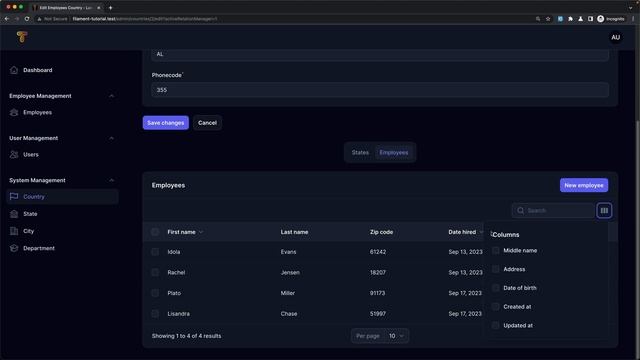Click the State building icon
640x360 pixels.
coord(14,214)
